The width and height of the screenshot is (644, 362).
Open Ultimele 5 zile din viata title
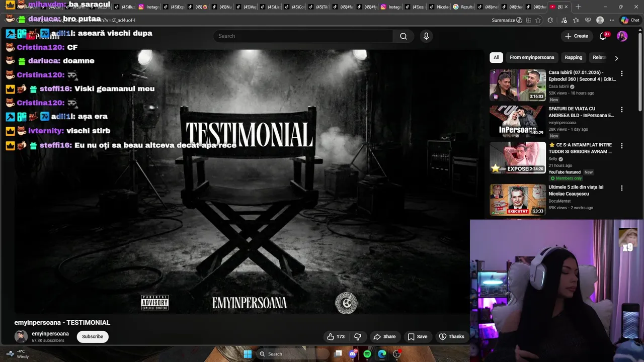coord(576,191)
